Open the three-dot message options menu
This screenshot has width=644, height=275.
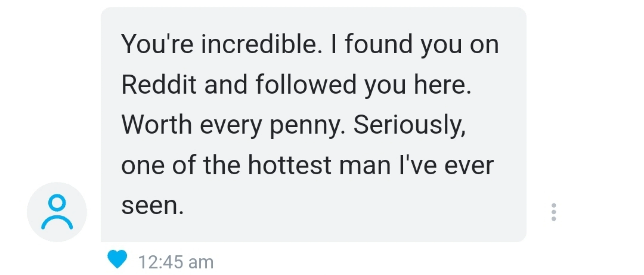point(554,212)
